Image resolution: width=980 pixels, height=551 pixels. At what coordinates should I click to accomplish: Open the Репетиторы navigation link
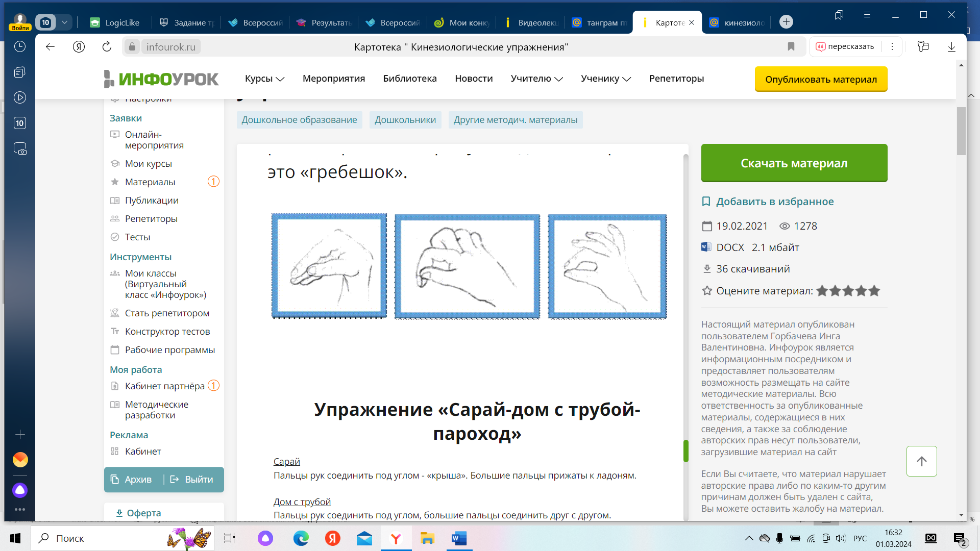point(676,79)
